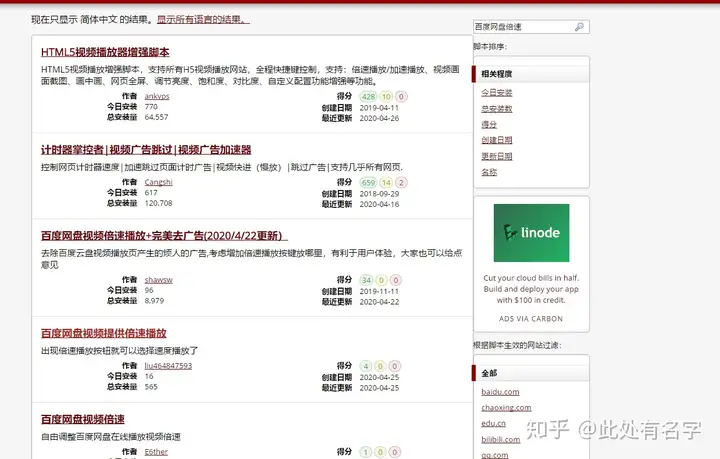Click the linode advertisement image

[531, 233]
